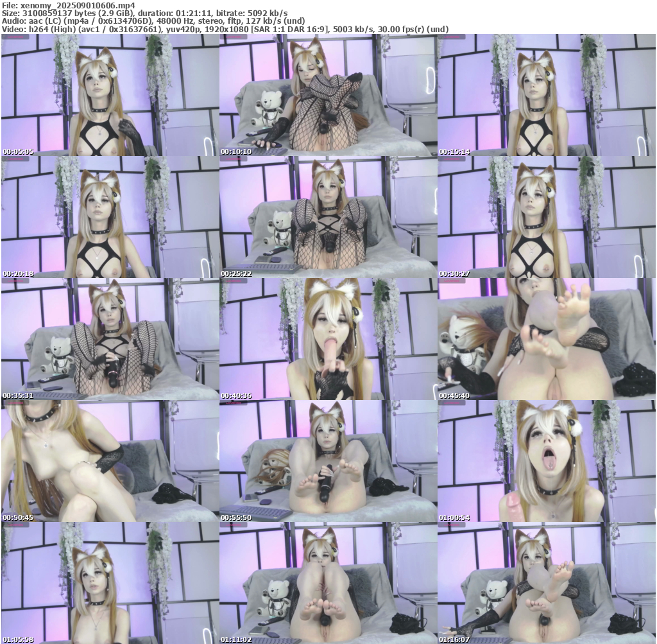
Task: Pick the thumbnail stamped 00:50:45
Action: [x=110, y=461]
